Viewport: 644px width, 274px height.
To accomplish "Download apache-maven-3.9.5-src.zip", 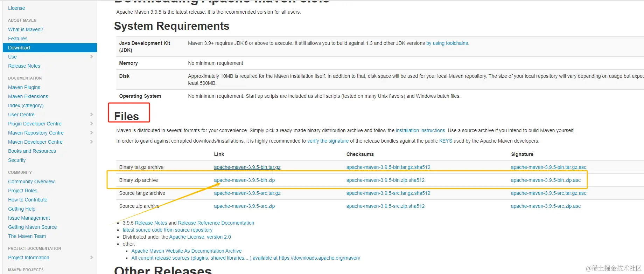I will point(244,206).
